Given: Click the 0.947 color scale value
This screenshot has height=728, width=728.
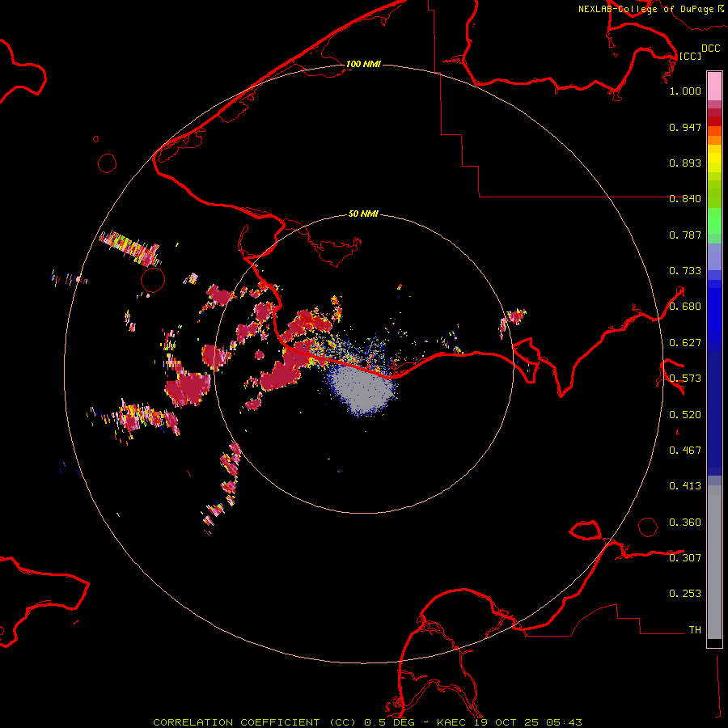Looking at the screenshot, I should (x=685, y=127).
